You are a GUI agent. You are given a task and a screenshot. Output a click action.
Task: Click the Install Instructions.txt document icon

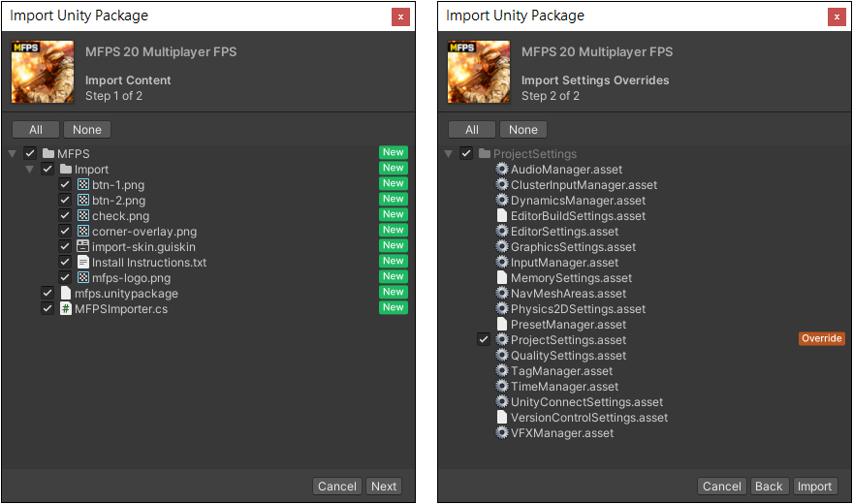coord(83,263)
